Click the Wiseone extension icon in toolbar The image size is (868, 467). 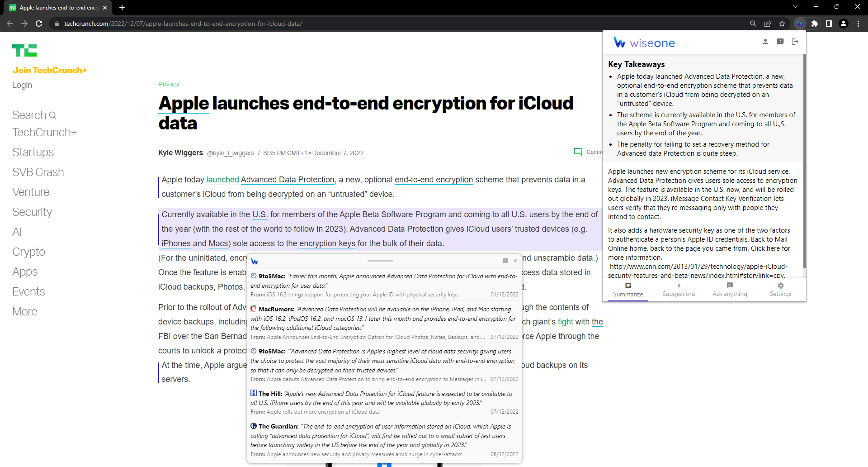click(x=800, y=24)
